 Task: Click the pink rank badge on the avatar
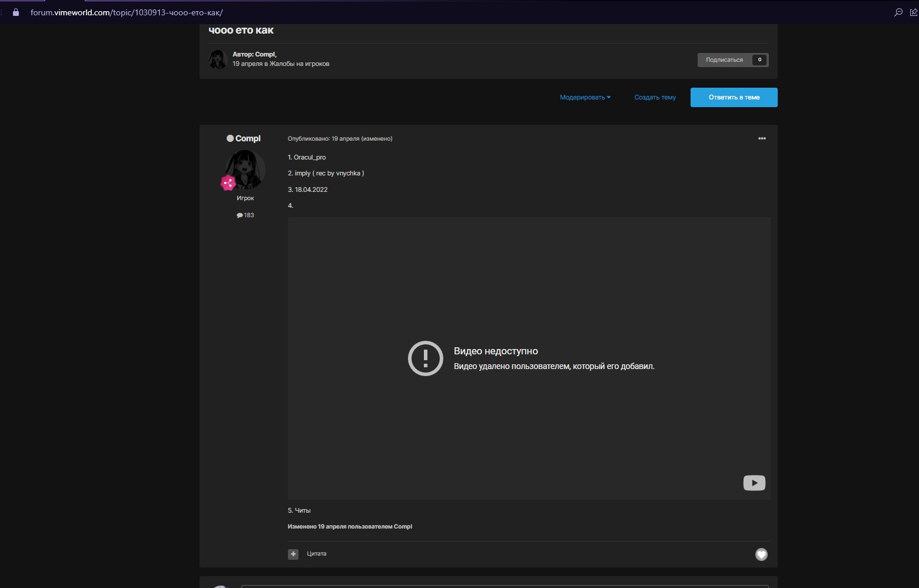pyautogui.click(x=228, y=183)
